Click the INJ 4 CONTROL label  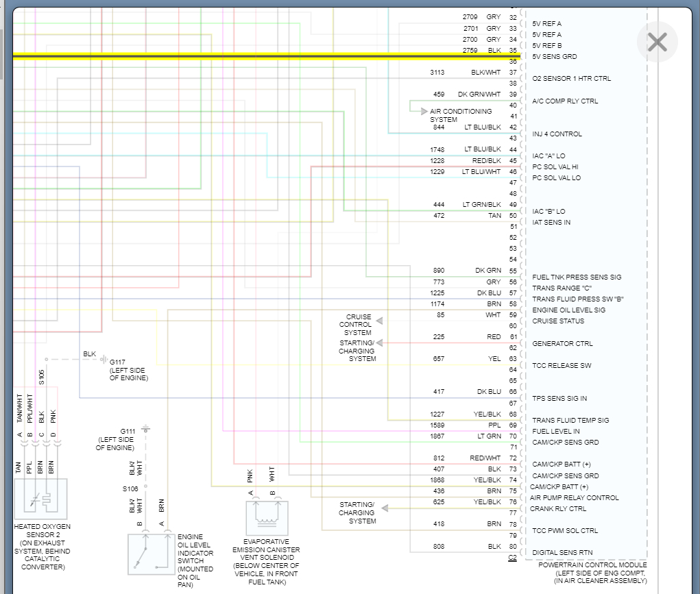click(x=557, y=134)
